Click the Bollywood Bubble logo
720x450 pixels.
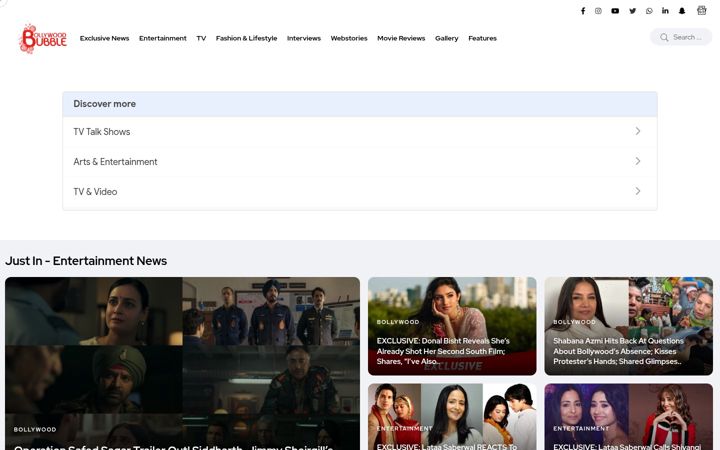[44, 39]
